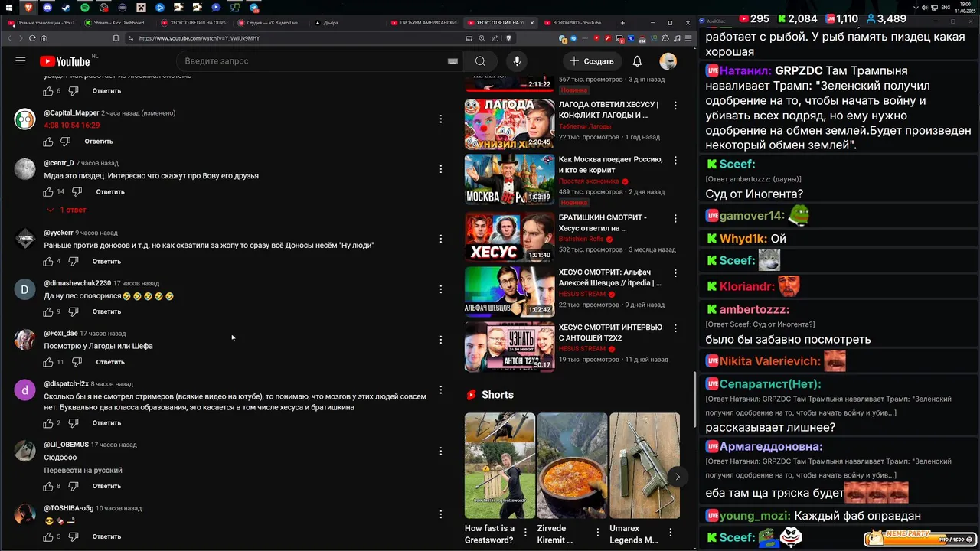Open the account avatar menu
The height and width of the screenshot is (551, 980).
pos(668,61)
